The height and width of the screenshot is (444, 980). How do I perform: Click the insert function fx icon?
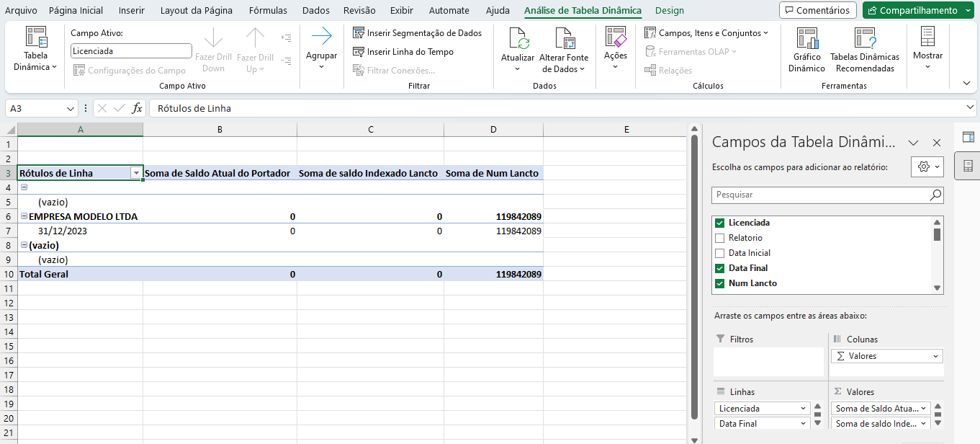click(138, 108)
